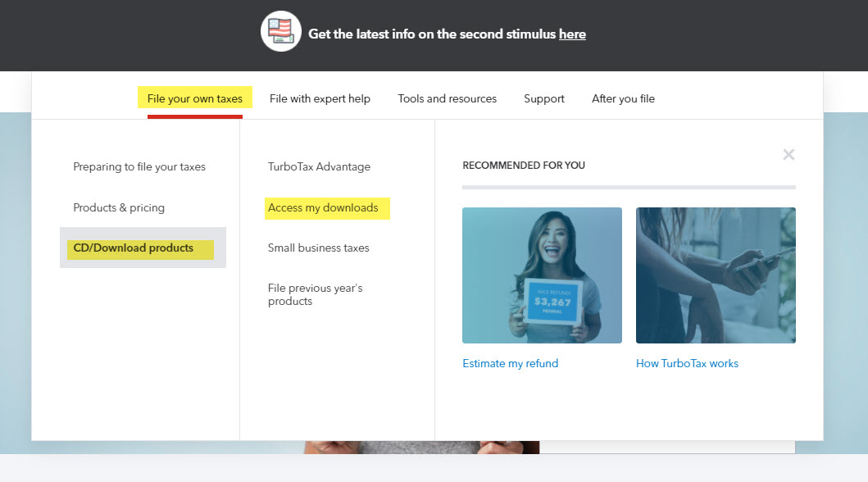Open the How TurboTax works link
Image resolution: width=868 pixels, height=482 pixels.
click(687, 364)
